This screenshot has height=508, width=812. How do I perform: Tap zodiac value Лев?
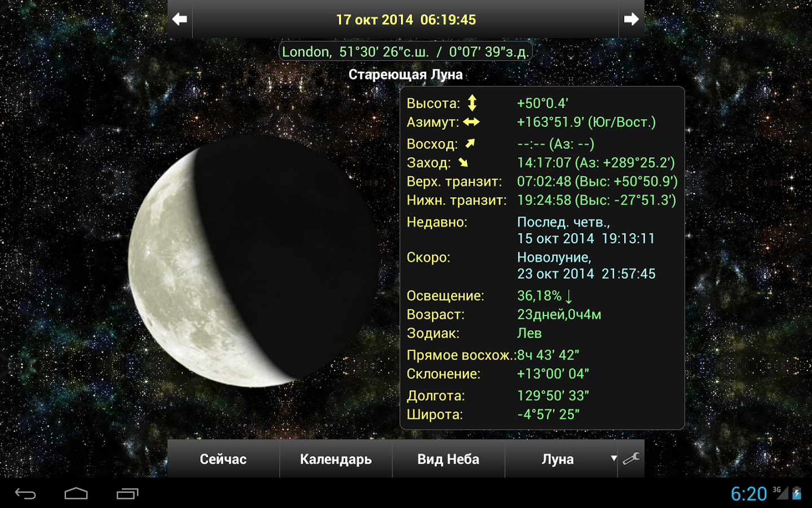pyautogui.click(x=529, y=333)
